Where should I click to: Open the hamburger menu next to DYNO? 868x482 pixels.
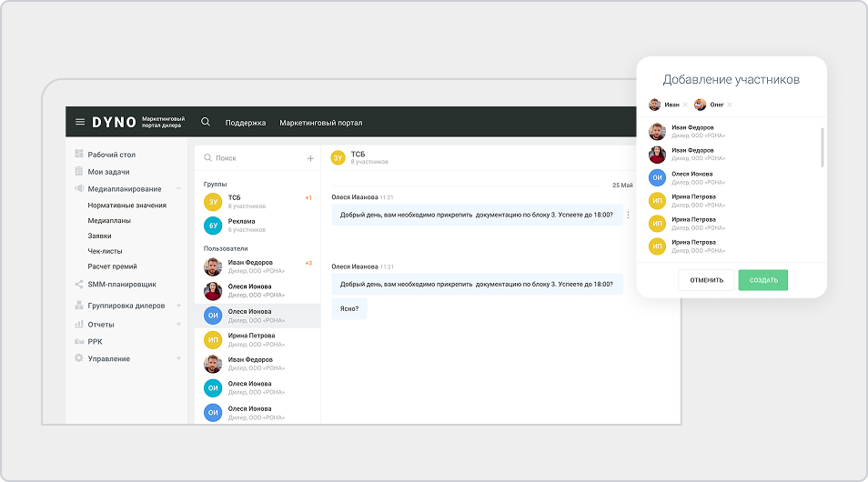pos(80,122)
